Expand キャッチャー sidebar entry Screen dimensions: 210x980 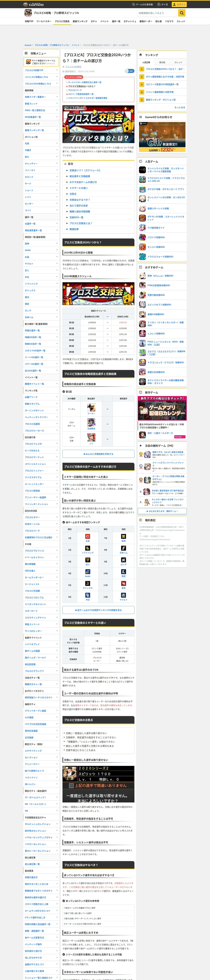tap(41, 164)
